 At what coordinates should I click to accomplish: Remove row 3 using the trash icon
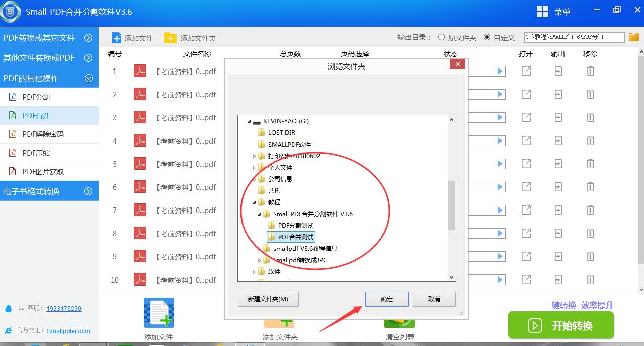(x=590, y=117)
